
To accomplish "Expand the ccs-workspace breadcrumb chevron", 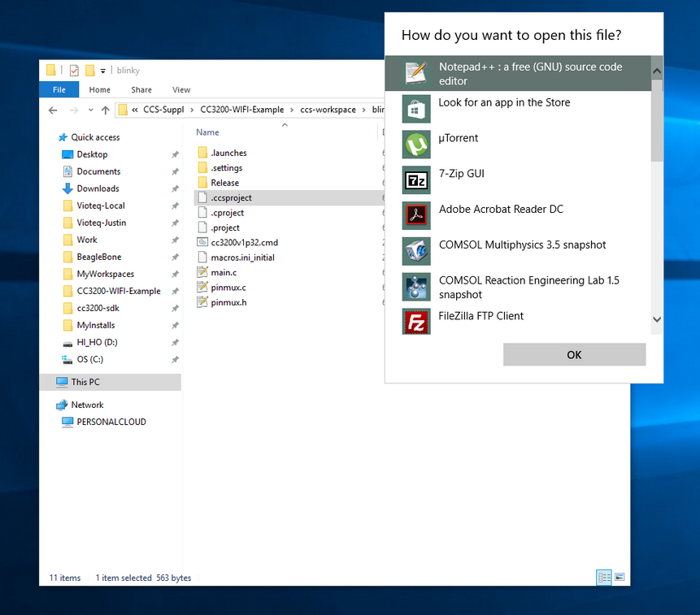I will 364,110.
